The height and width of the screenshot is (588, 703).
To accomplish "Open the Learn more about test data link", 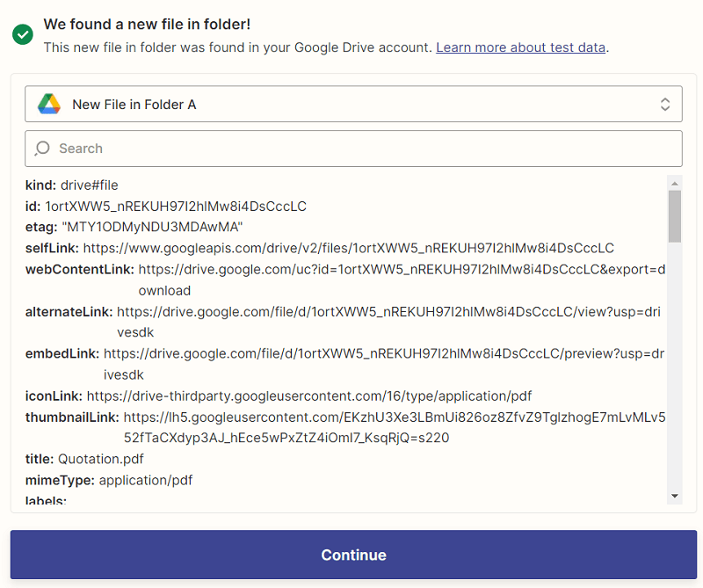I will [x=520, y=47].
